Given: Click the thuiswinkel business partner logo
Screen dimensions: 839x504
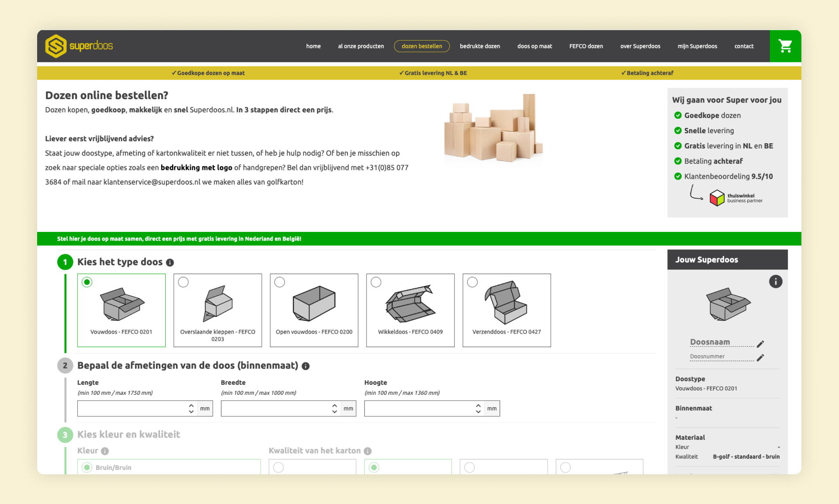Looking at the screenshot, I should (735, 198).
